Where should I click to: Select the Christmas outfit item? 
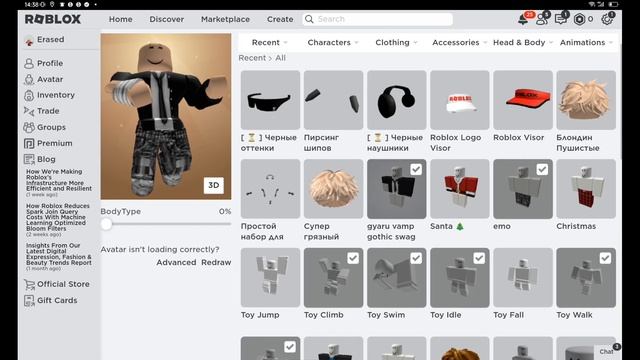pyautogui.click(x=586, y=189)
